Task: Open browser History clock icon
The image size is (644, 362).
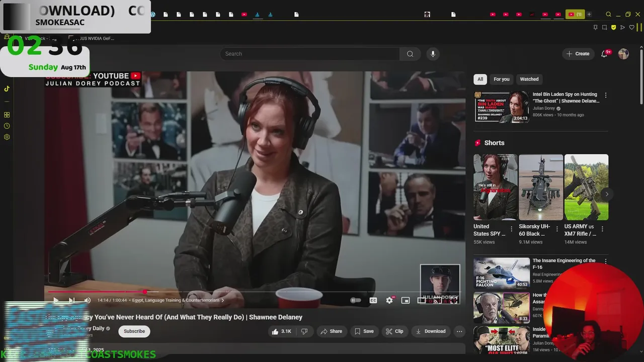Action: click(7, 126)
